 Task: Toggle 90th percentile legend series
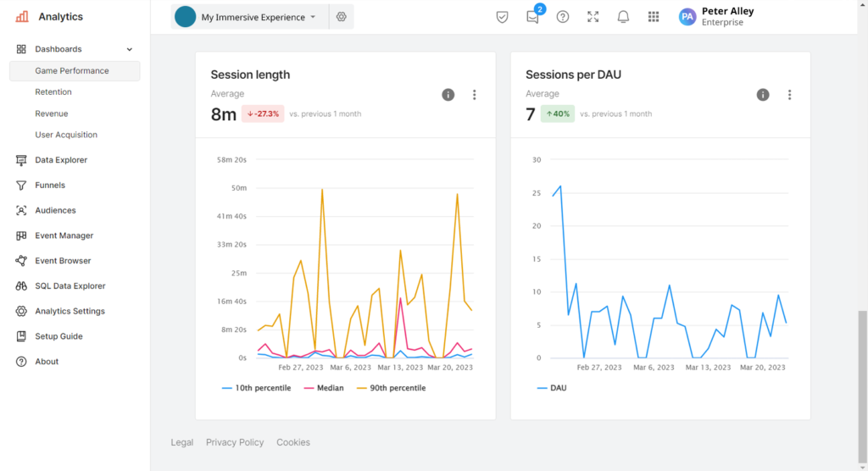click(x=392, y=388)
